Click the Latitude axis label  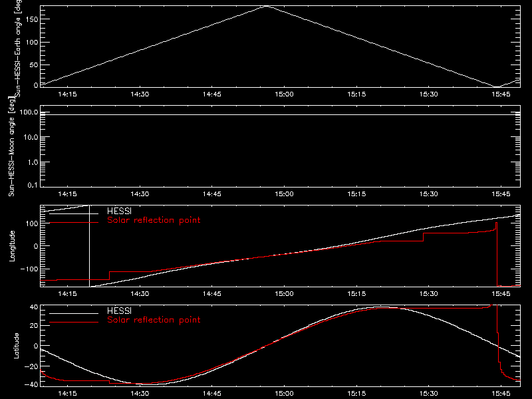16,346
